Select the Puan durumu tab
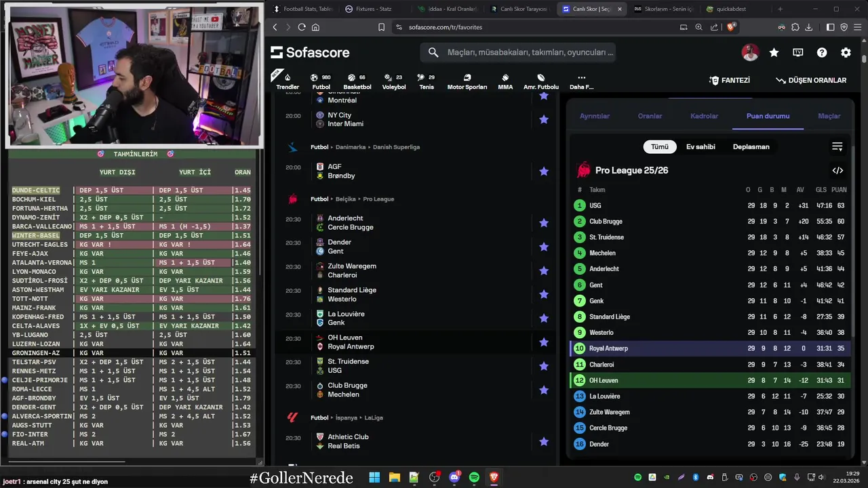Image resolution: width=868 pixels, height=488 pixels. (768, 116)
